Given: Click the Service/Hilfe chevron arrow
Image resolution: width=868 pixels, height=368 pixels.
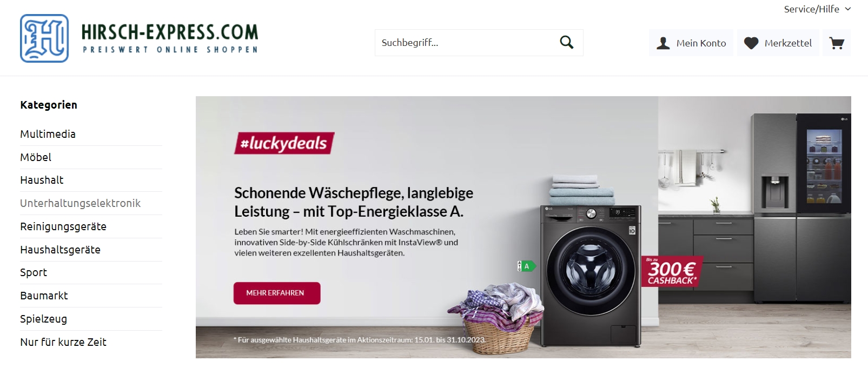Looking at the screenshot, I should (847, 9).
